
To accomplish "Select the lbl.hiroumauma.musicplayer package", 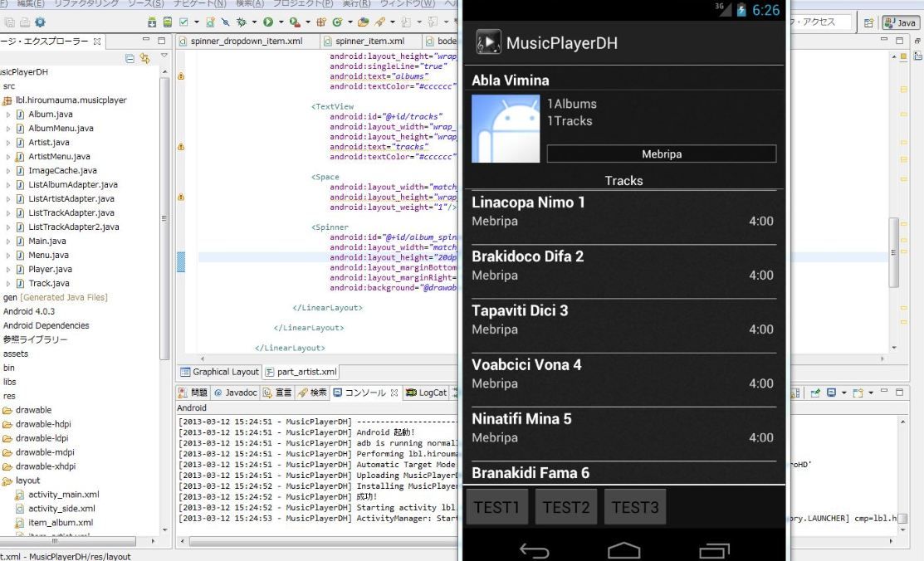I will 71,100.
